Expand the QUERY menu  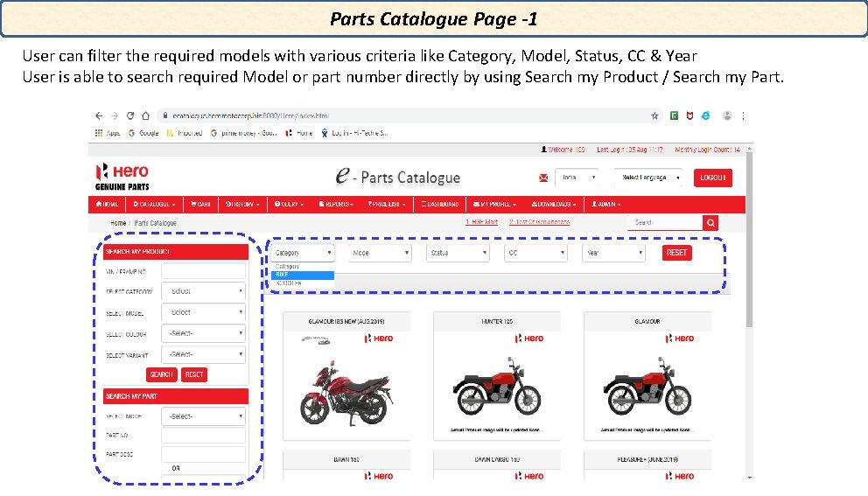pos(289,205)
